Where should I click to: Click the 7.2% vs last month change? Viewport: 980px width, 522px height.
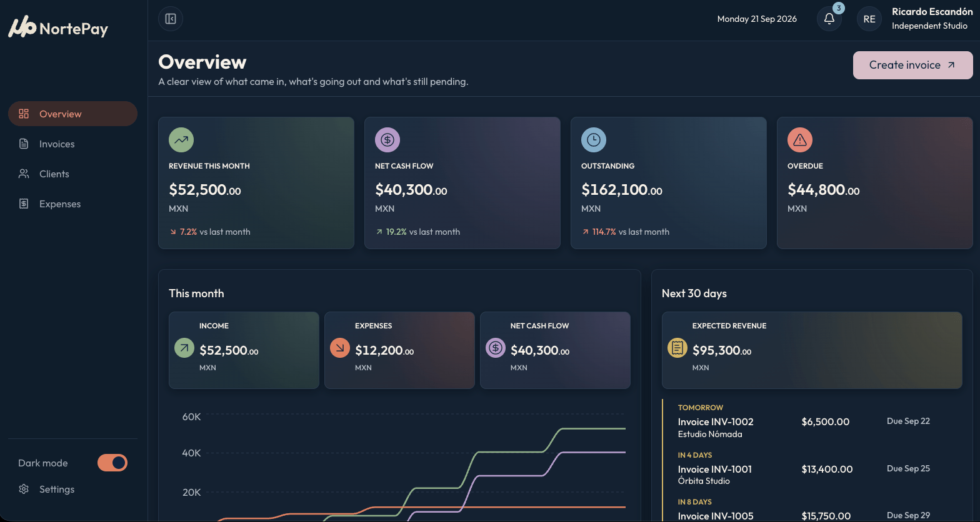pos(210,232)
